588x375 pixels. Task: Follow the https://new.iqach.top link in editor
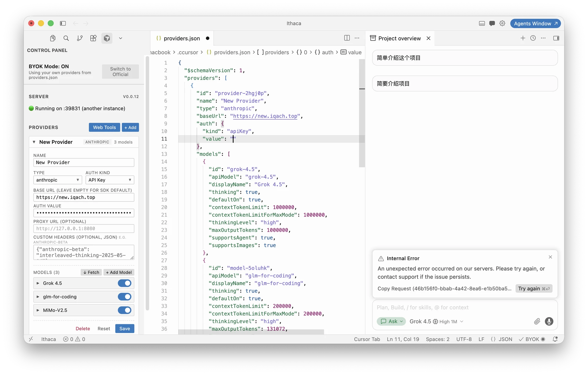[x=265, y=116]
